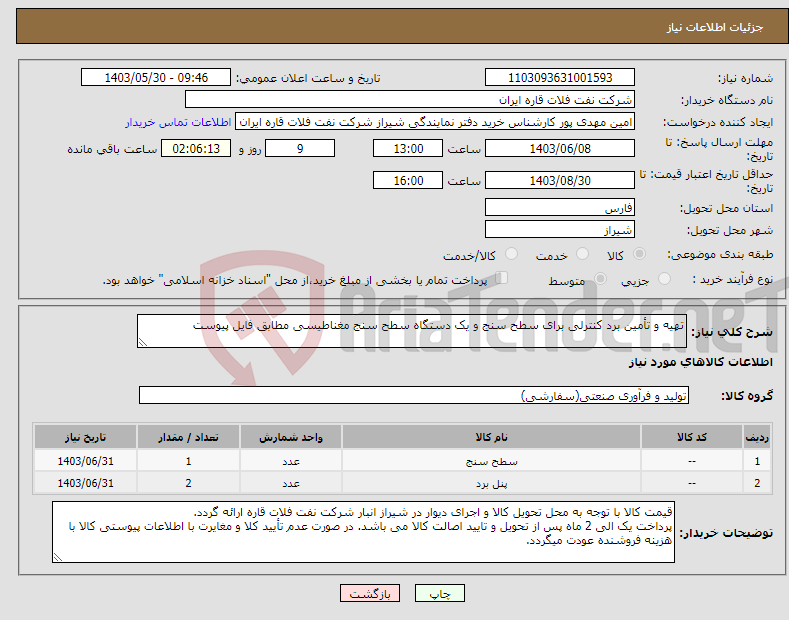This screenshot has width=789, height=620.
Task: Select the کالا/خدمت radio button
Action: (511, 254)
